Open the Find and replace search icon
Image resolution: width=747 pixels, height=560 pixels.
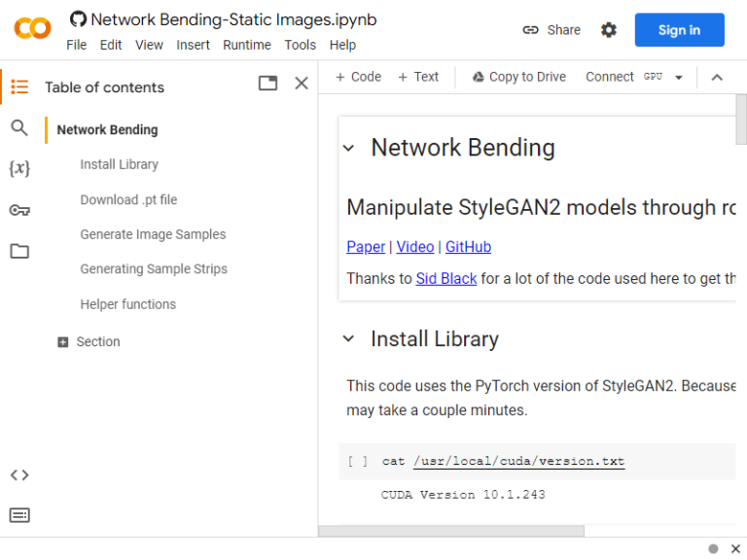pyautogui.click(x=19, y=127)
